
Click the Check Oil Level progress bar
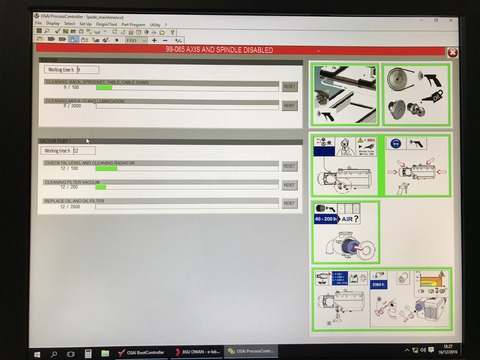[x=187, y=169]
